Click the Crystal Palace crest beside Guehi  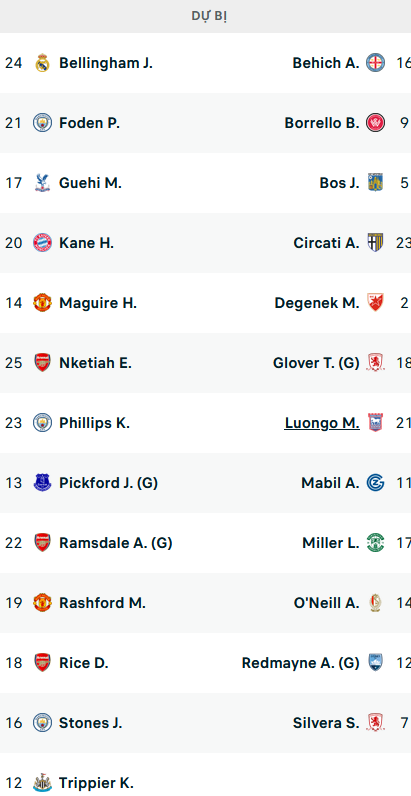(42, 183)
